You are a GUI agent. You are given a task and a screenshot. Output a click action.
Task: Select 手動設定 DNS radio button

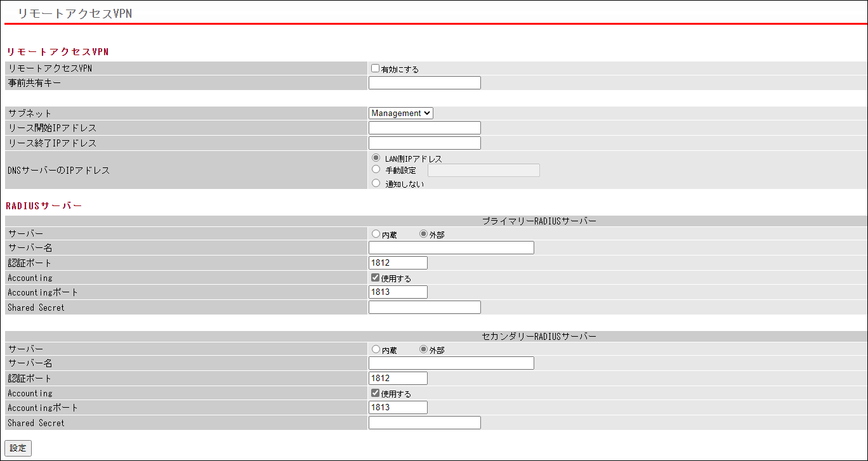point(376,170)
